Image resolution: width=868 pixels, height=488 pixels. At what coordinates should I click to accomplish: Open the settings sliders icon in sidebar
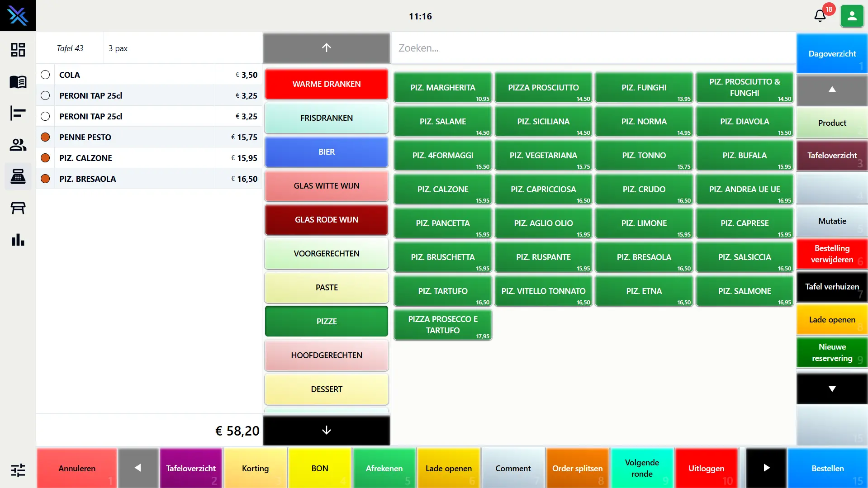pyautogui.click(x=18, y=470)
